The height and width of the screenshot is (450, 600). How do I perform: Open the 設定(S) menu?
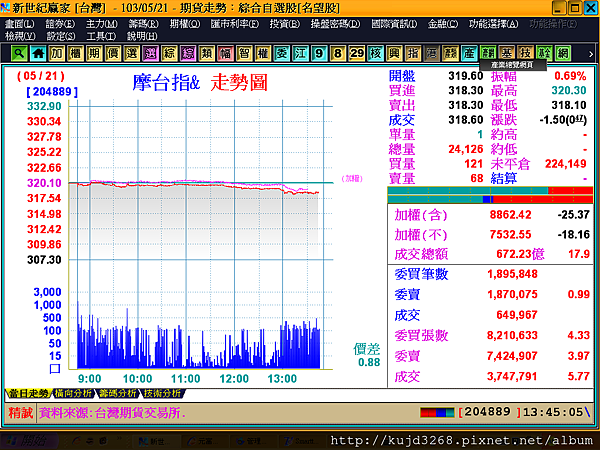[x=61, y=36]
